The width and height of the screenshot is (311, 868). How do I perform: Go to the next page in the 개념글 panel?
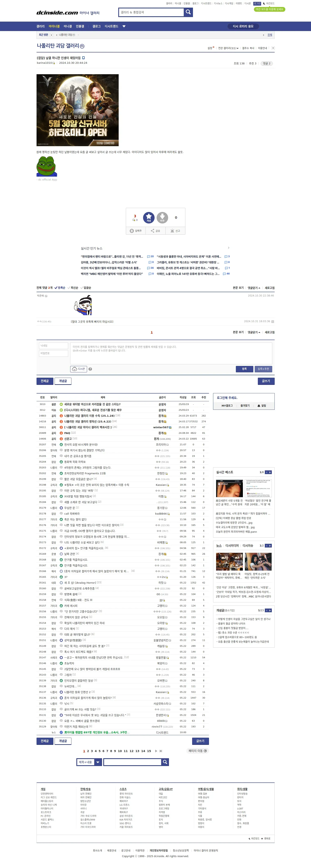pyautogui.click(x=270, y=610)
